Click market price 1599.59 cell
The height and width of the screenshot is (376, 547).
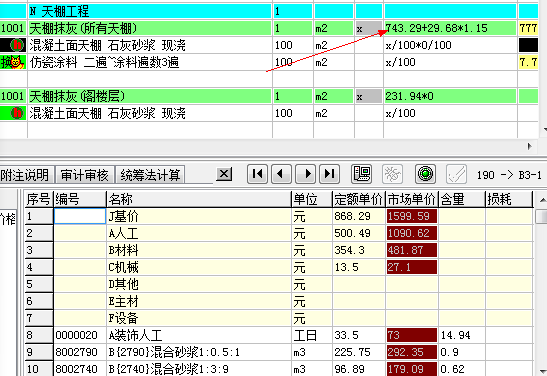412,216
